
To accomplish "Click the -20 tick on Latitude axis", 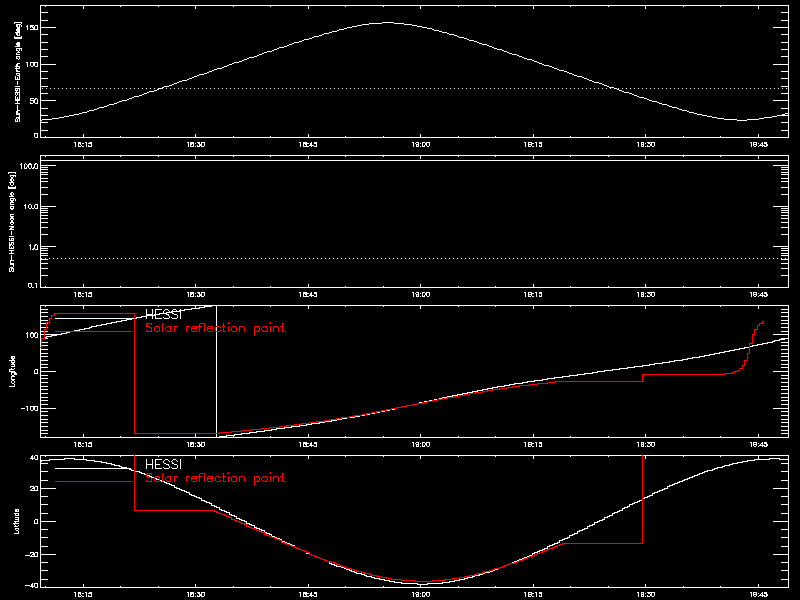I will (x=32, y=555).
